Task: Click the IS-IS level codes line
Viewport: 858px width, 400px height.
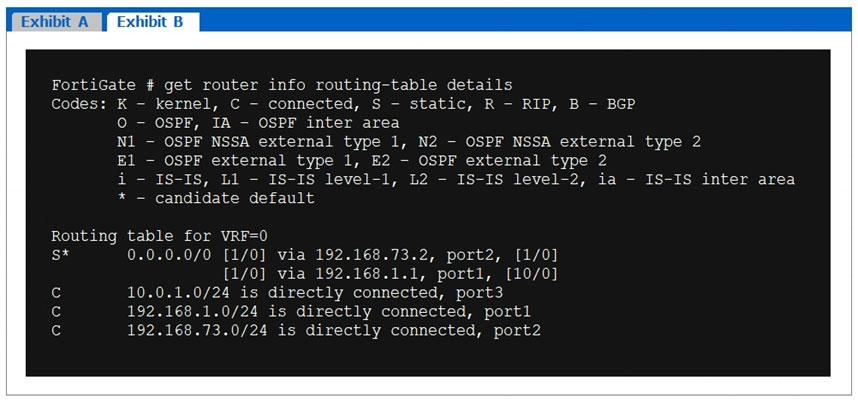Action: [455, 180]
